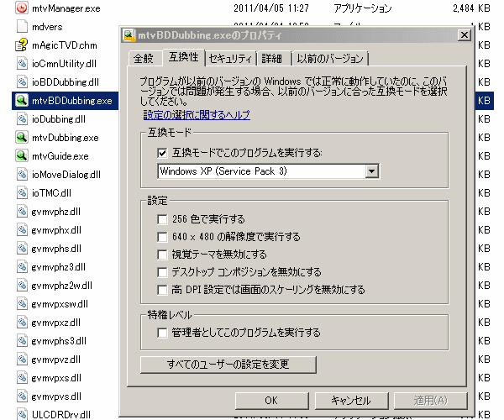Screen dimensions: 504x420
Task: Select the mAgicTVD.chm help file icon
Action: click(x=22, y=45)
